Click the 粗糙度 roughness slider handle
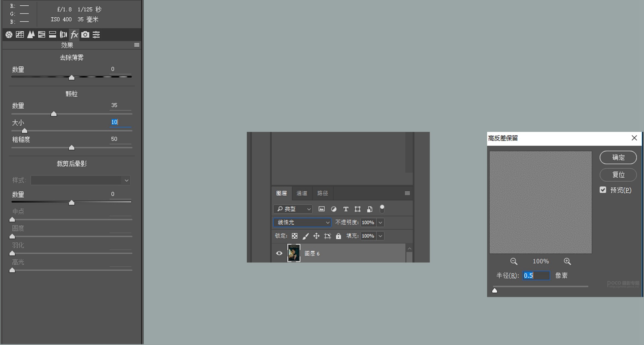644x345 pixels. point(72,148)
